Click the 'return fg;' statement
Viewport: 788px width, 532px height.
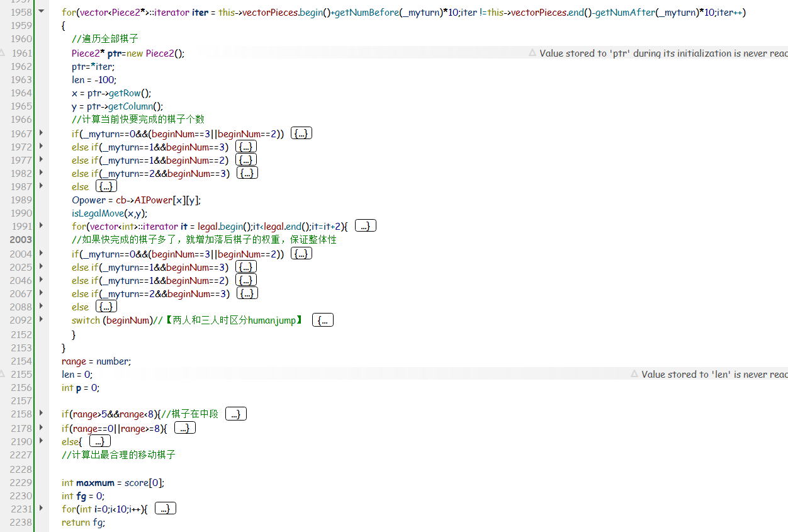click(x=83, y=523)
